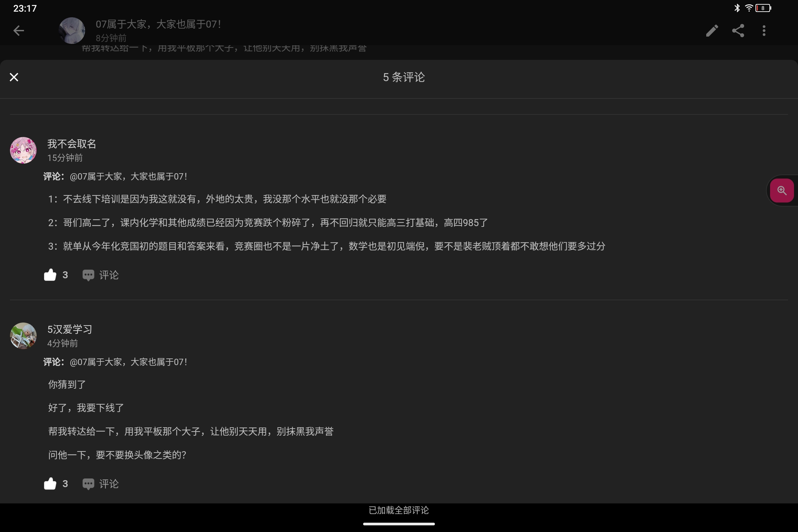Tap @07属于大家 mention in second comment
Screen dimensions: 798x532
point(128,362)
